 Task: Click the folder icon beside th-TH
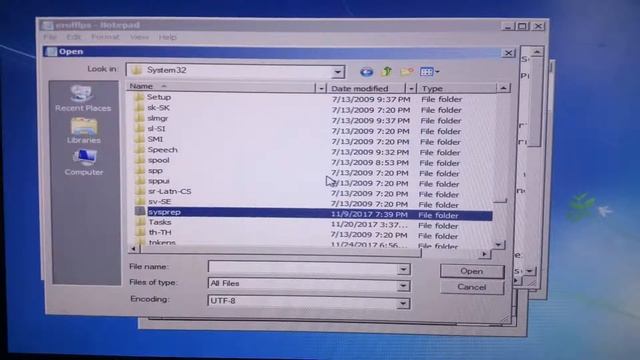tap(140, 232)
